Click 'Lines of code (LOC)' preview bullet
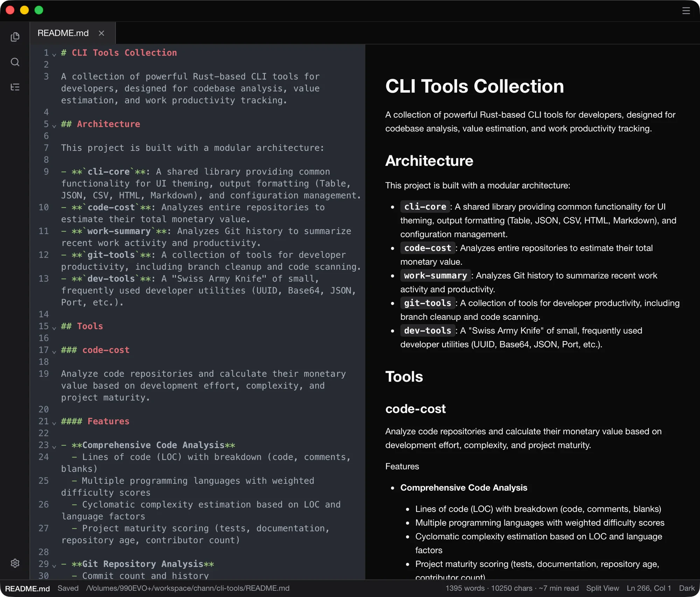Screen dimensions: 700x597 coord(538,509)
